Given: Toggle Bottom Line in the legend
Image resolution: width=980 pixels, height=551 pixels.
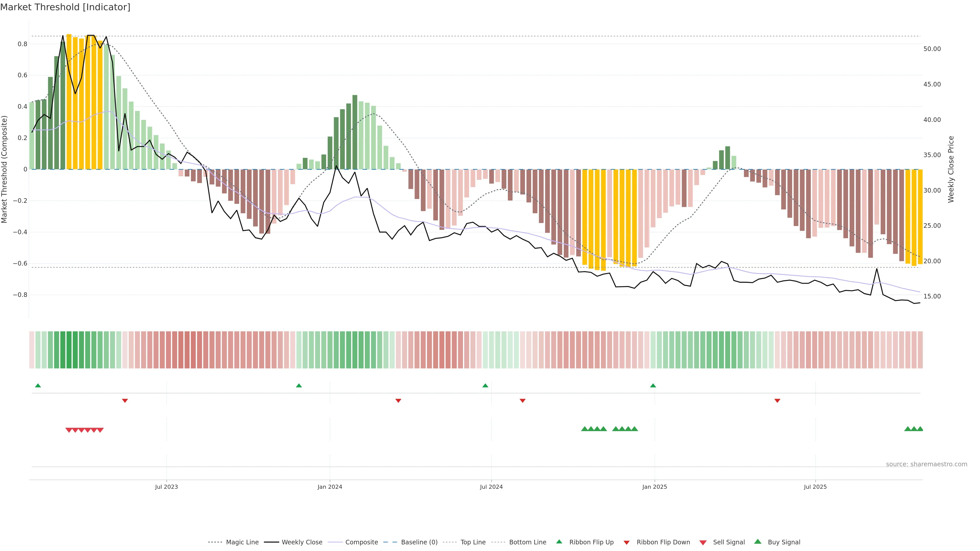Looking at the screenshot, I should pyautogui.click(x=527, y=542).
